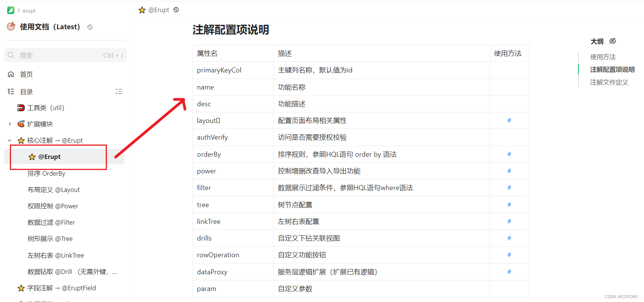This screenshot has width=644, height=302.
Task: Collapse the 核心注解 → @Erupt node
Action: (10, 140)
